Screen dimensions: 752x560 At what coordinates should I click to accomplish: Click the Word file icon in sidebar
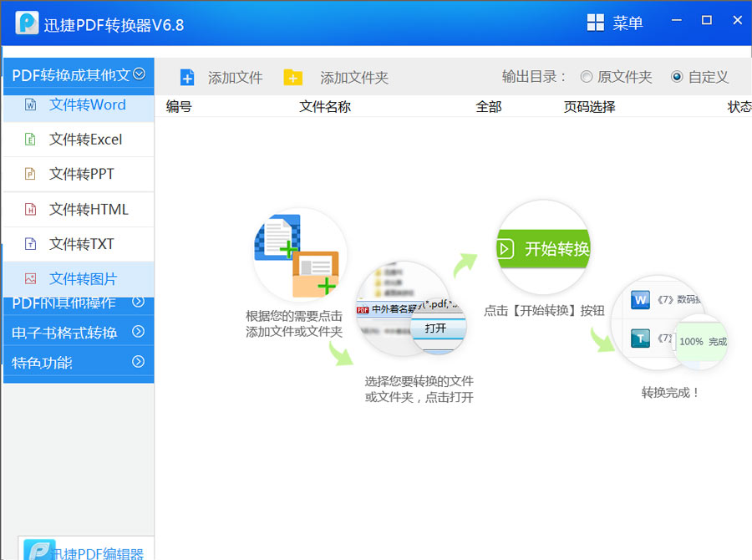[31, 105]
